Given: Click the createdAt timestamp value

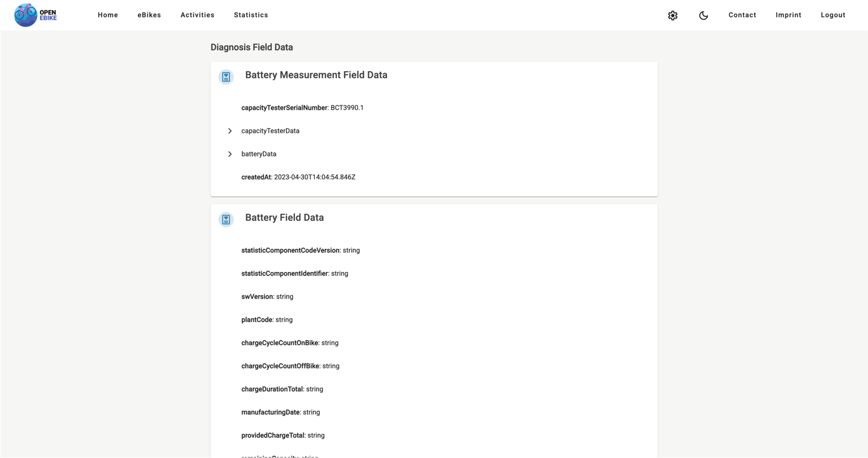Looking at the screenshot, I should (x=314, y=177).
